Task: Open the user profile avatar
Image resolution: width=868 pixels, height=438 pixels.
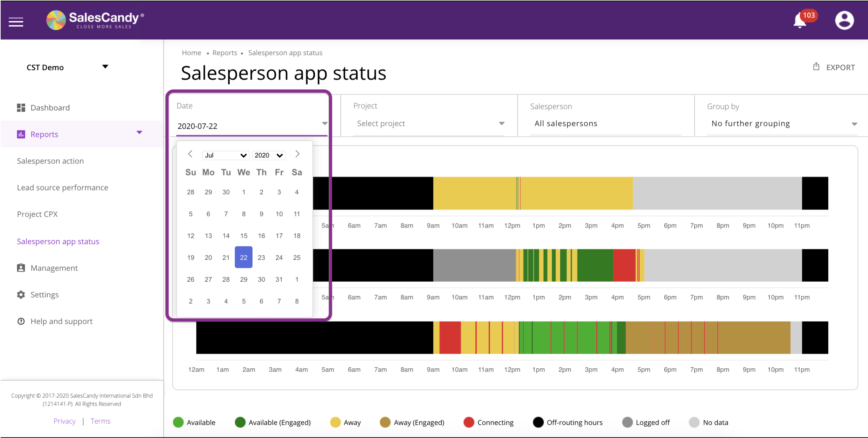Action: tap(844, 20)
